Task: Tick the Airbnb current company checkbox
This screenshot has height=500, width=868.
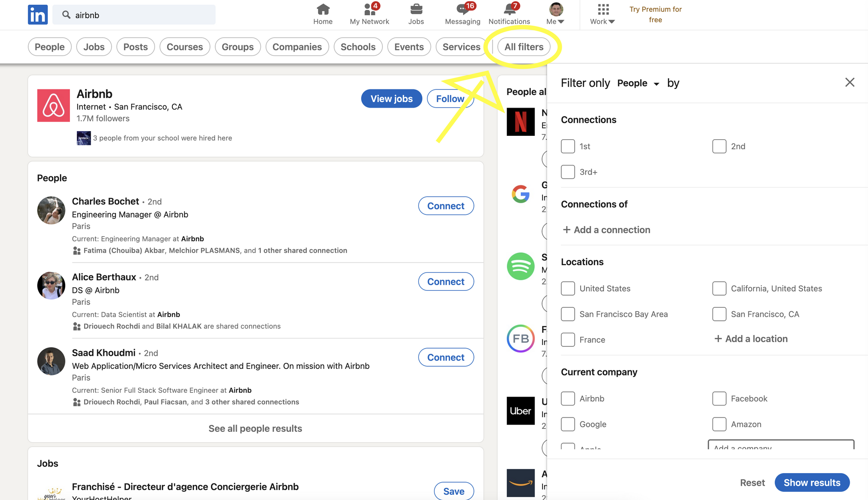Action: click(x=568, y=398)
